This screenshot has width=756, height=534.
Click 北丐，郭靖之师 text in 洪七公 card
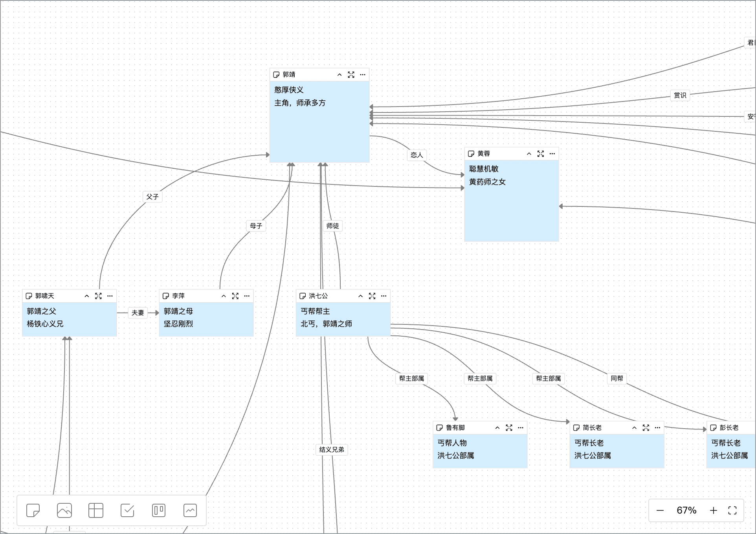[327, 324]
